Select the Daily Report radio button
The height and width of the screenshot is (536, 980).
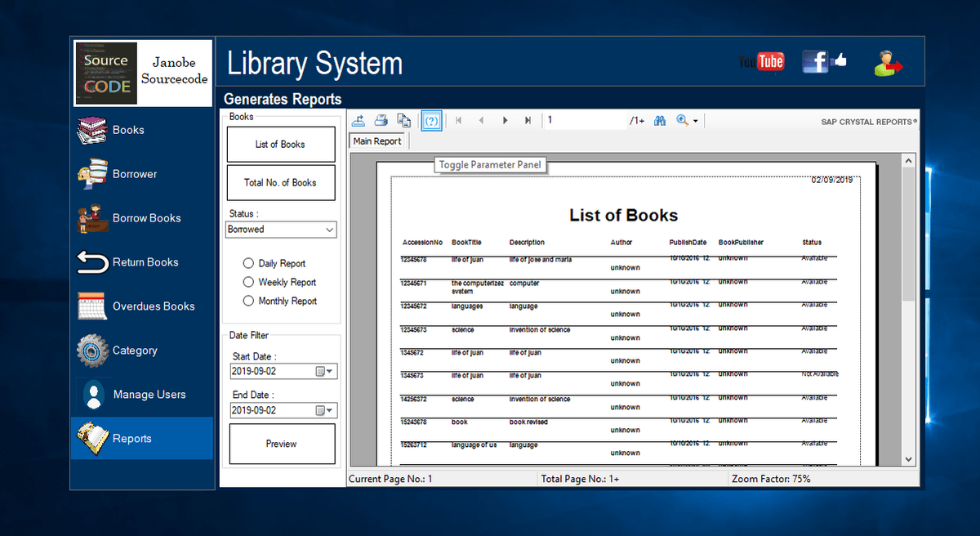(x=248, y=263)
